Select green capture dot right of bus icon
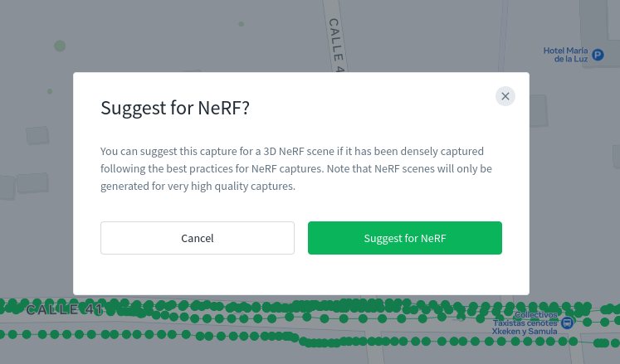620x364 pixels. 587,323
